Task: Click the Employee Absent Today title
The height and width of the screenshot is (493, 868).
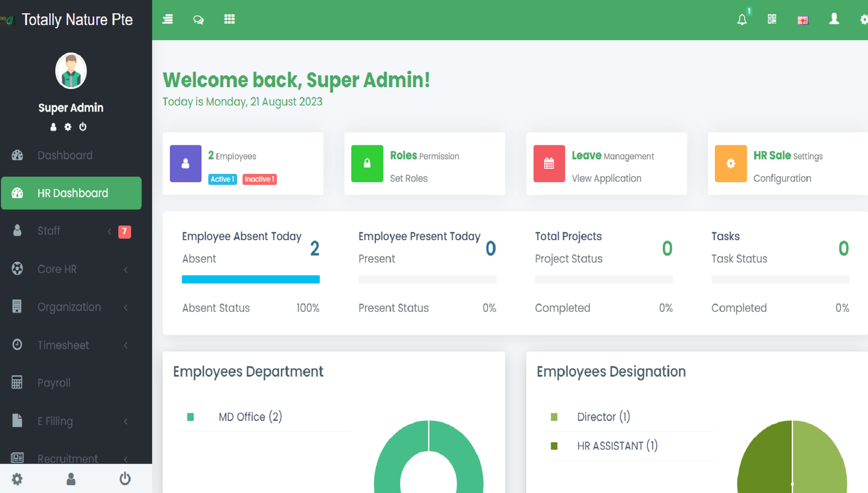Action: [x=242, y=236]
